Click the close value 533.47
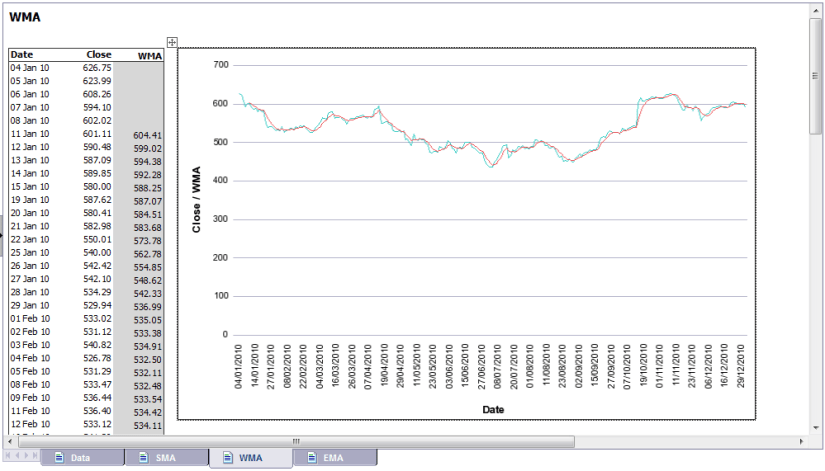825x471 pixels. [97, 385]
